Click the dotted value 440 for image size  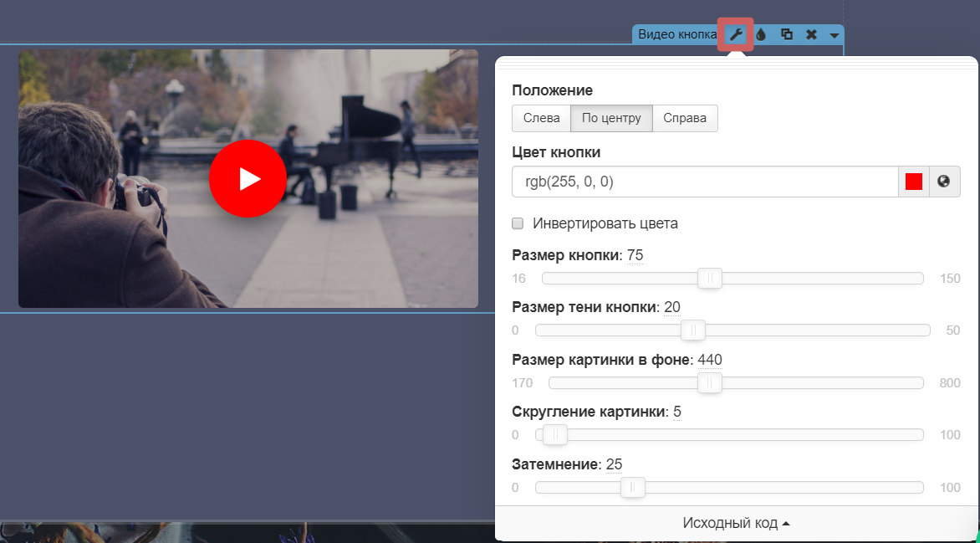click(x=710, y=360)
